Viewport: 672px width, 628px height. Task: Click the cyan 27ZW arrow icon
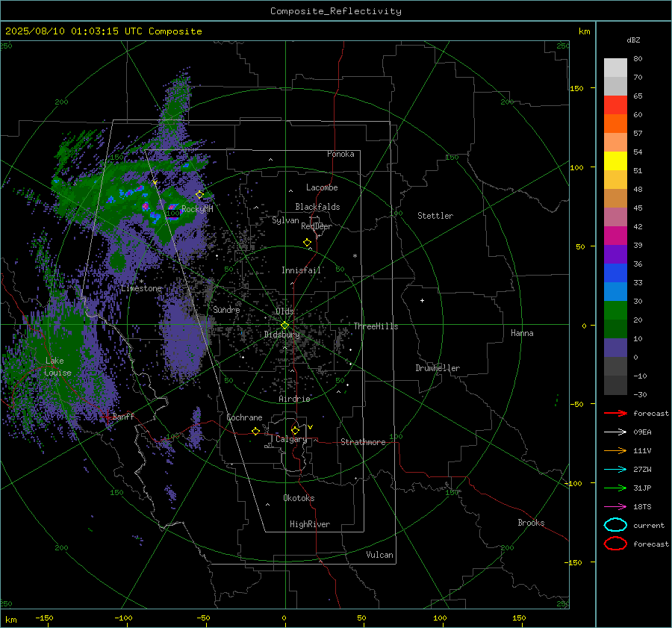click(x=615, y=470)
